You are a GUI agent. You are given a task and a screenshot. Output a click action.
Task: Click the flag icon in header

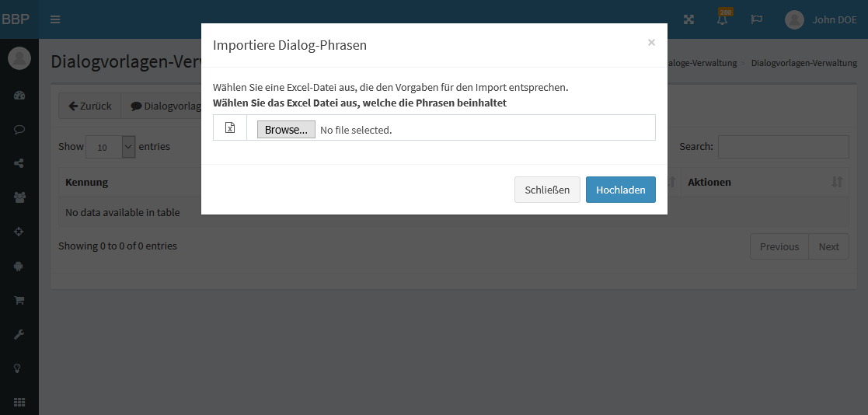[x=757, y=19]
